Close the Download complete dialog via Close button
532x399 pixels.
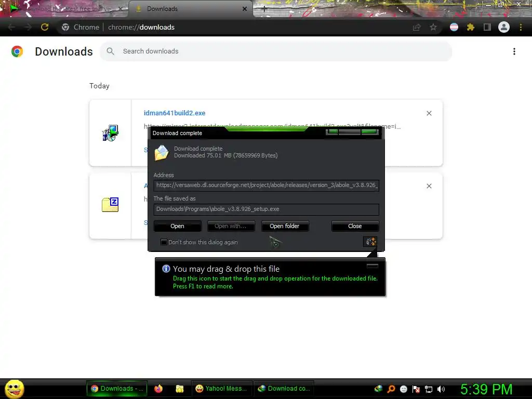tap(355, 226)
